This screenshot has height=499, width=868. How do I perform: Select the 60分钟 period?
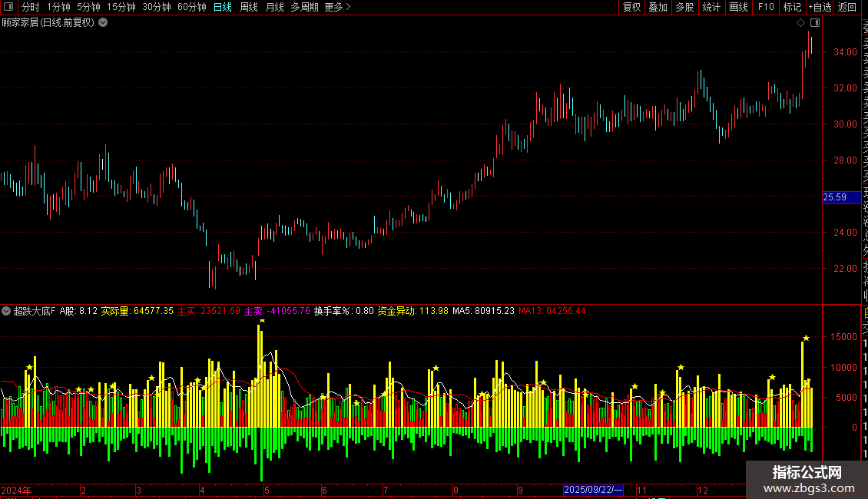point(192,7)
